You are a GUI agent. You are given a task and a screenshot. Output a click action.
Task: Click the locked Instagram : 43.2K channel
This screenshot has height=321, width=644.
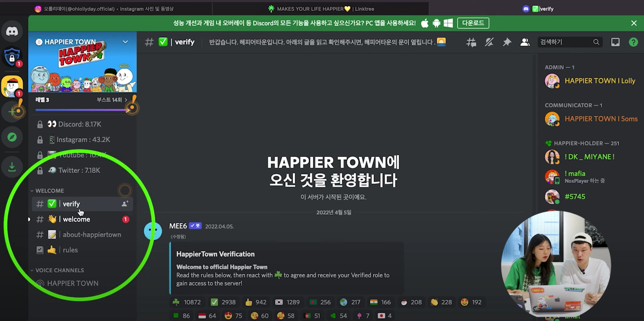click(82, 140)
